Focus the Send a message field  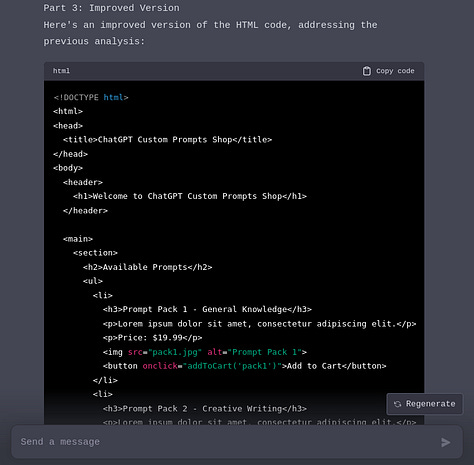237,442
